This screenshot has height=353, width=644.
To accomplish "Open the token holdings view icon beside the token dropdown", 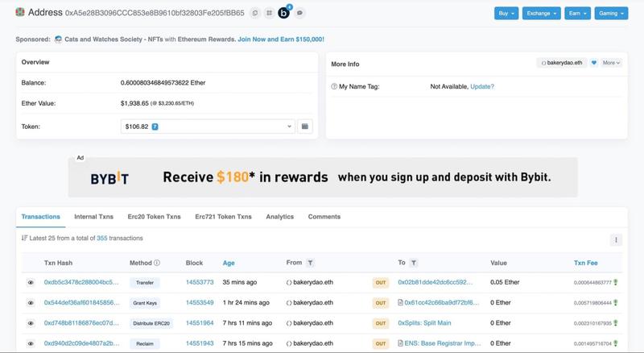I will coord(305,127).
